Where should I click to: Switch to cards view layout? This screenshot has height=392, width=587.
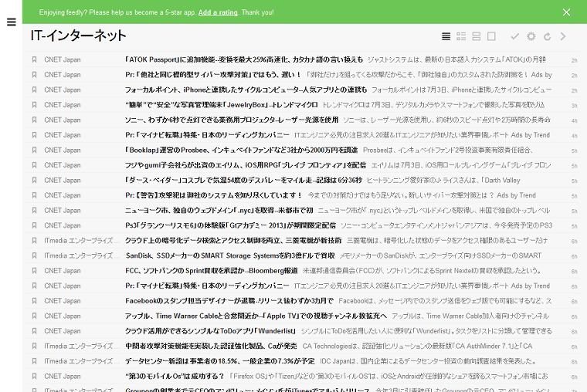click(477, 36)
